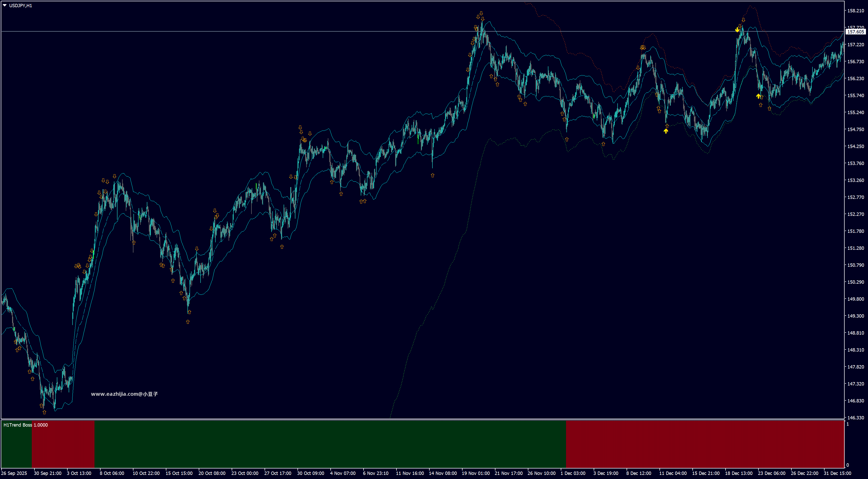The image size is (868, 479).
Task: Click the 8 Oct 06:00 time label
Action: [x=112, y=473]
